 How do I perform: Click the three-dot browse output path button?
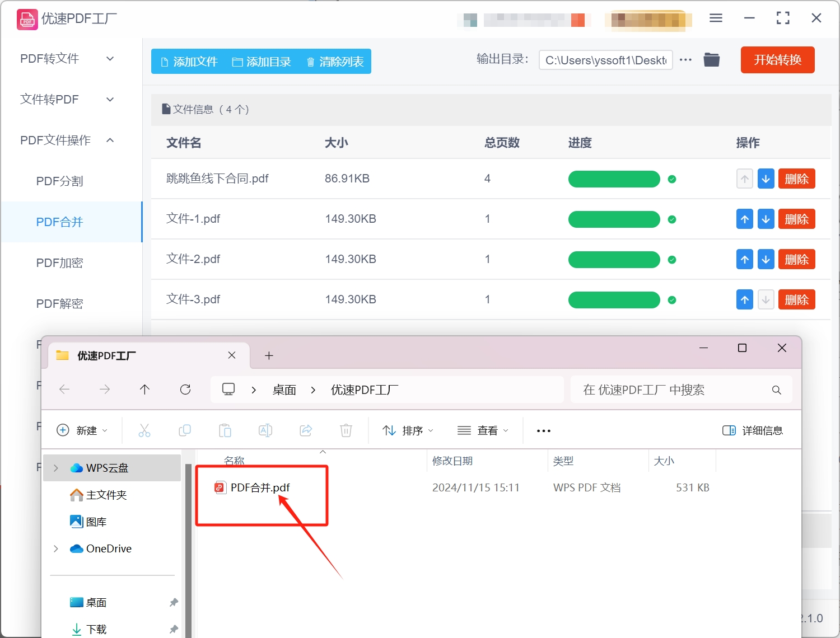point(685,60)
